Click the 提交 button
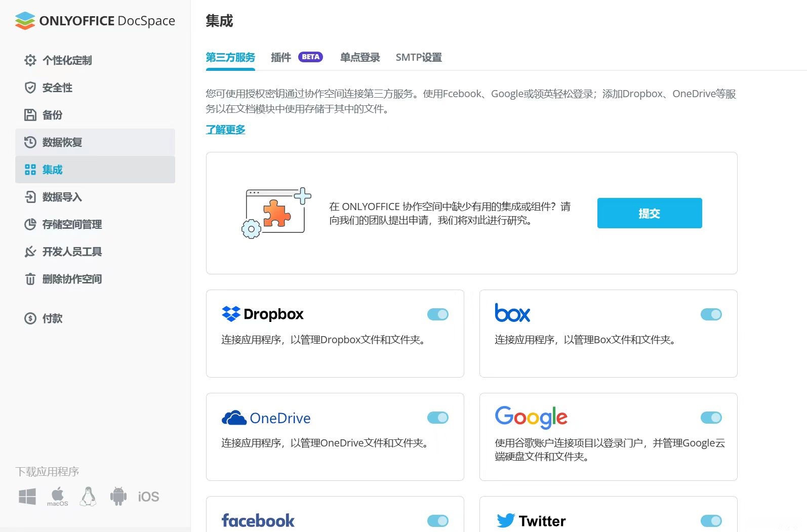Screen dimensions: 807x532 (x=650, y=213)
